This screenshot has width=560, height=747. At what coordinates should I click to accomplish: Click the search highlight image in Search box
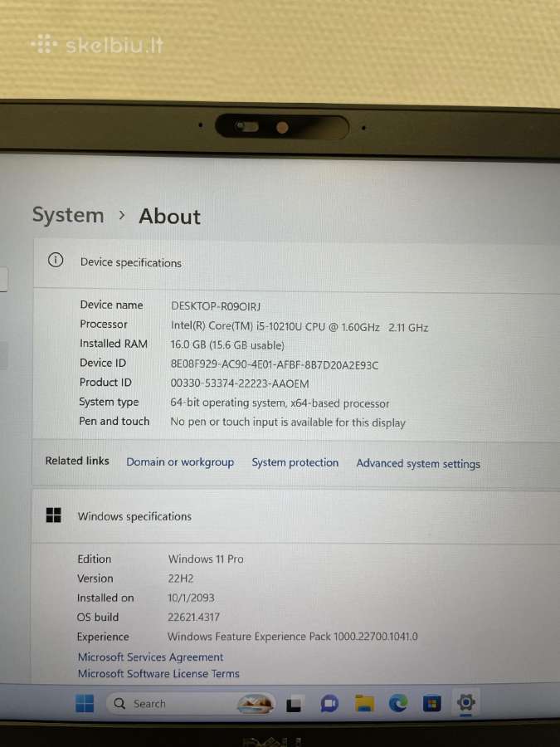click(x=256, y=704)
